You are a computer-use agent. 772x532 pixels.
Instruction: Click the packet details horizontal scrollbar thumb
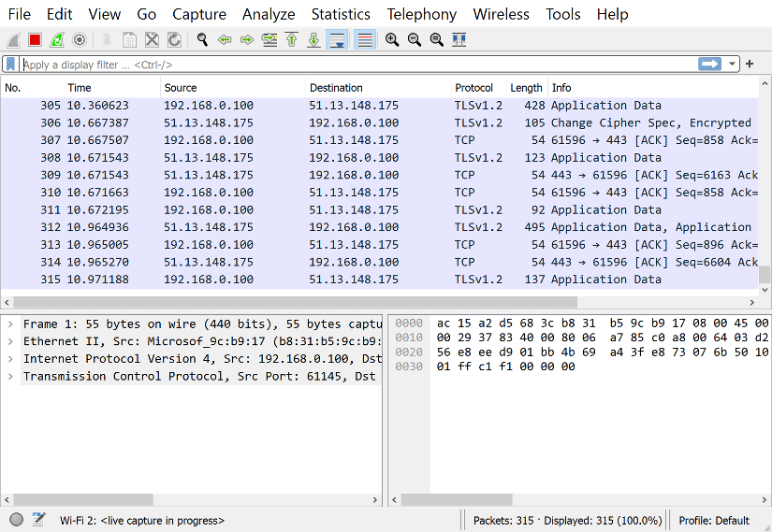tap(83, 500)
